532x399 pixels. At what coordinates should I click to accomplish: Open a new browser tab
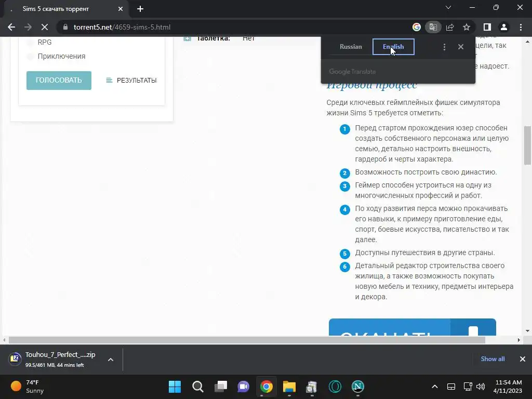point(140,9)
